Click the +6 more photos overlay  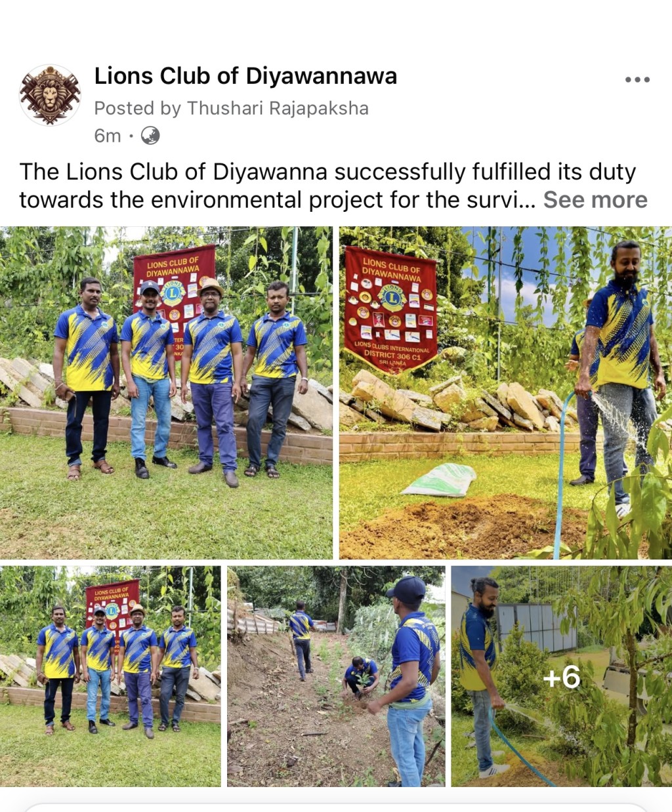pyautogui.click(x=562, y=677)
